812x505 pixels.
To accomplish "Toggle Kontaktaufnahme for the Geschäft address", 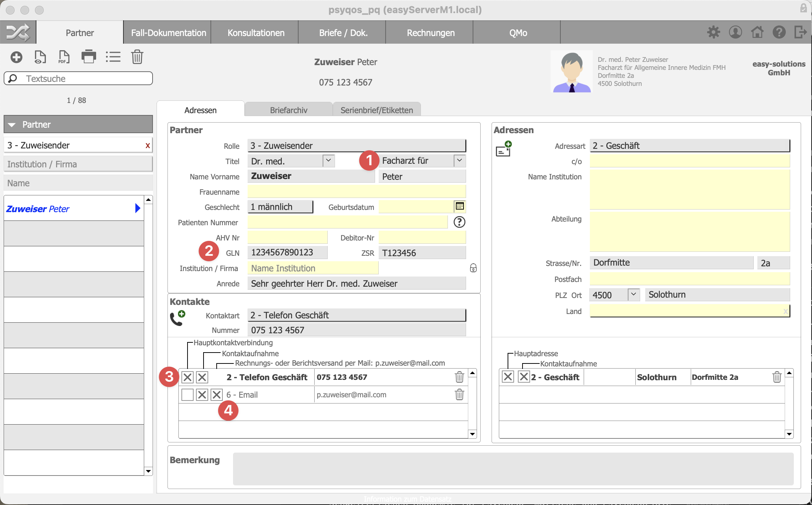I will click(x=524, y=377).
